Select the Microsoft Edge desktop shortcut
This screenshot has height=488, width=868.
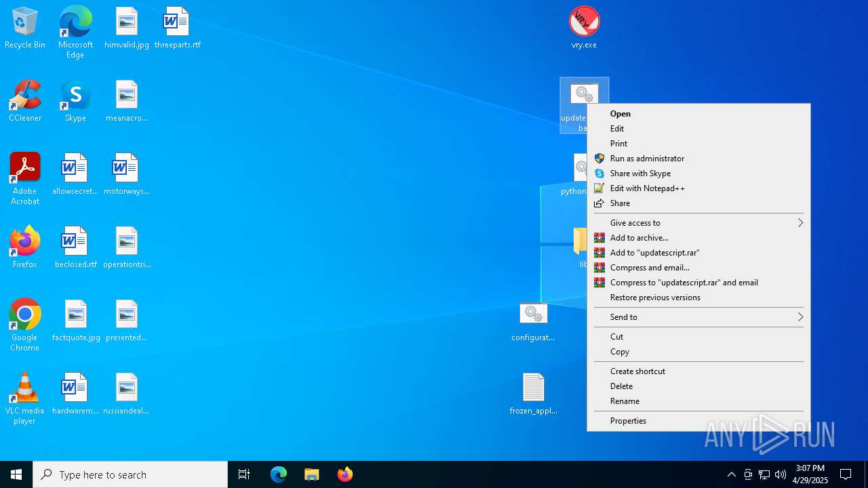pyautogui.click(x=75, y=32)
